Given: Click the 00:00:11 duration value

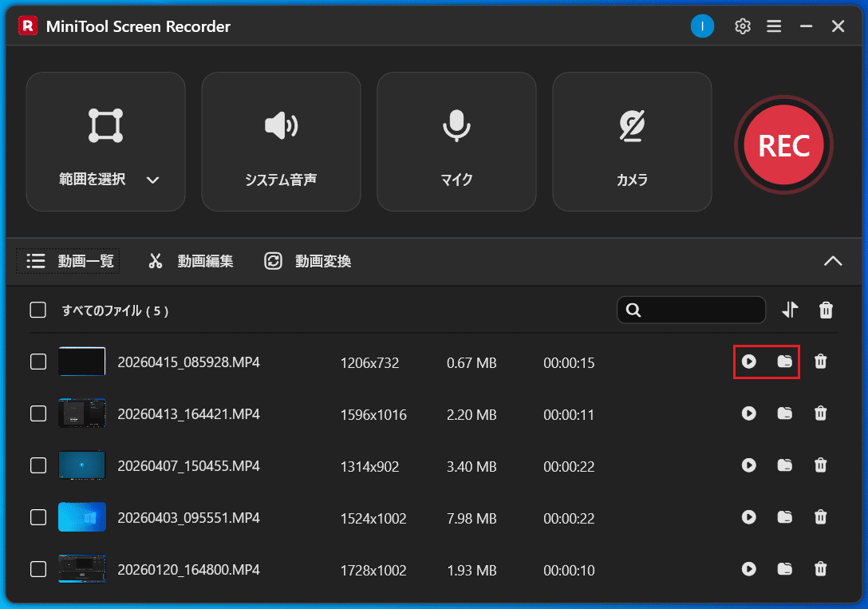Looking at the screenshot, I should pos(569,415).
